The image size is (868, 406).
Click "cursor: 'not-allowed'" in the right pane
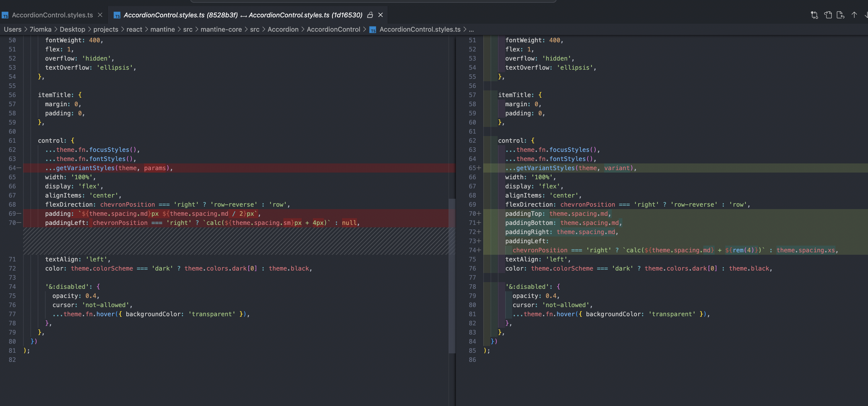(551, 305)
